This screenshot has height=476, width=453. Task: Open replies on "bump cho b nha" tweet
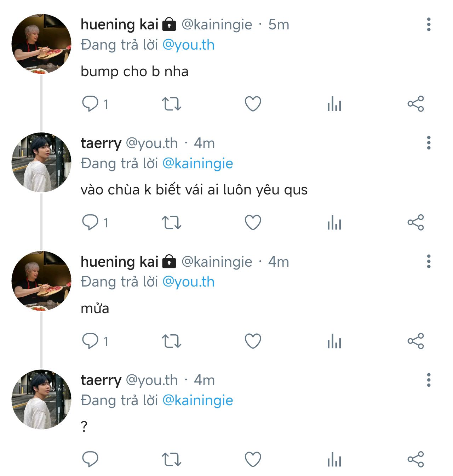[91, 104]
